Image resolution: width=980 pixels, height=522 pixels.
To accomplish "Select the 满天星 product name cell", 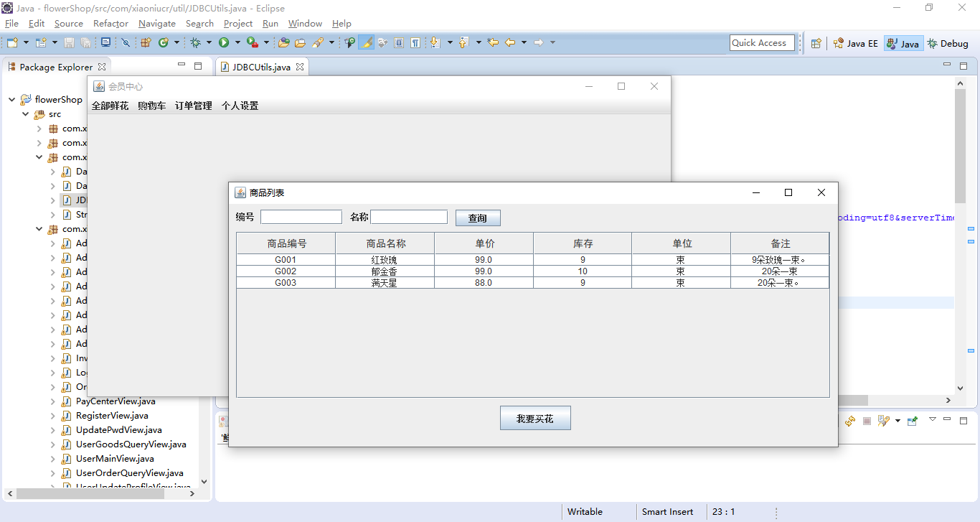I will (385, 283).
